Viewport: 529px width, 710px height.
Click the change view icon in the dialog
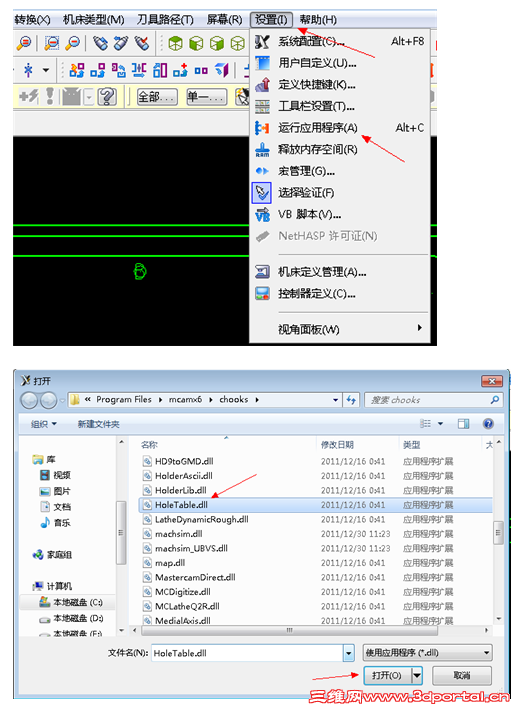(x=425, y=424)
